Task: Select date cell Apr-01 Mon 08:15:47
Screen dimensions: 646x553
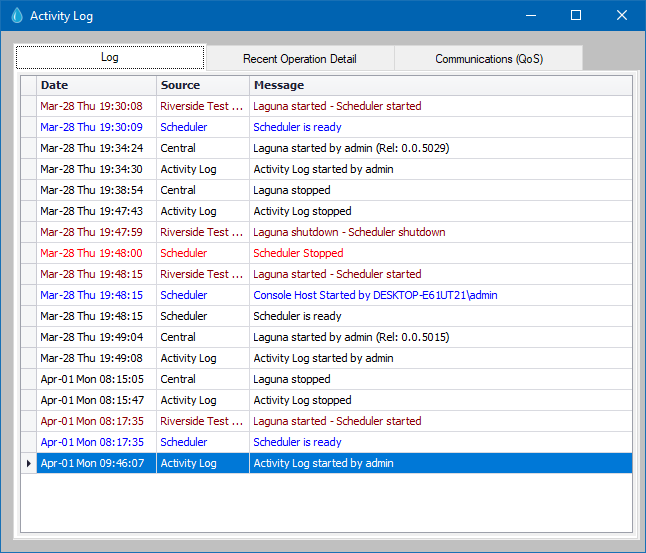Action: coord(96,401)
